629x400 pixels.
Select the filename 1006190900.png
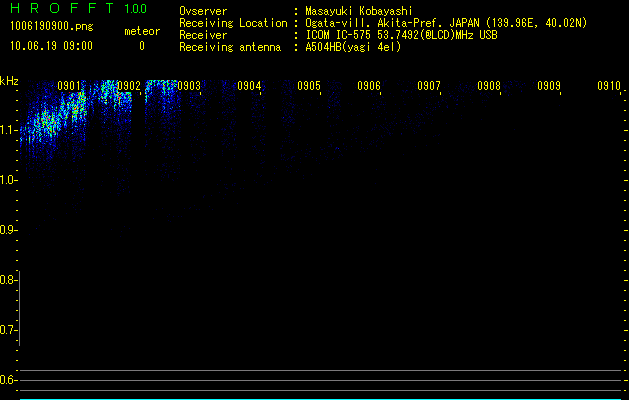pyautogui.click(x=52, y=27)
